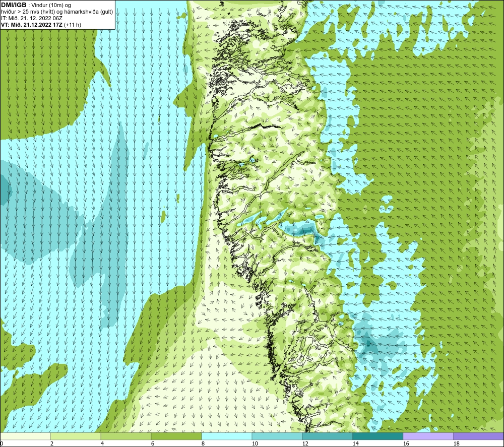Click the 'DMI/IGB' title text
Screen dimensions: 504x447
(14, 5)
